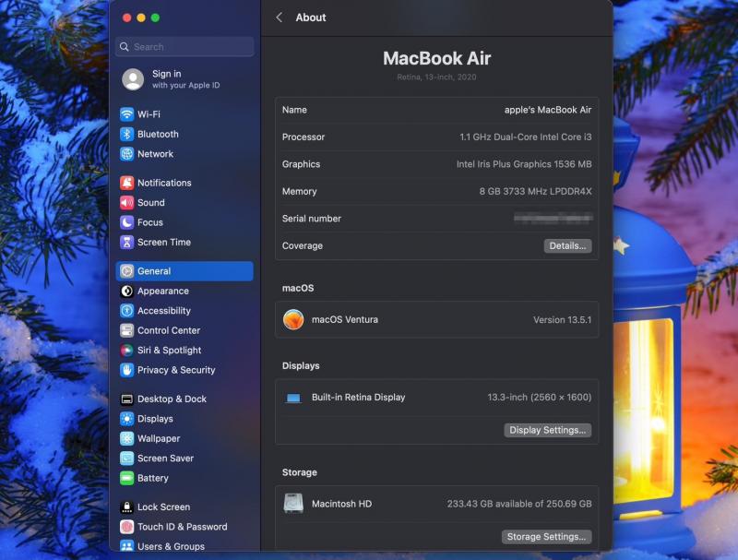Screen dimensions: 738x560
Task: Open the Appearance icon in sidebar
Action: tap(126, 291)
